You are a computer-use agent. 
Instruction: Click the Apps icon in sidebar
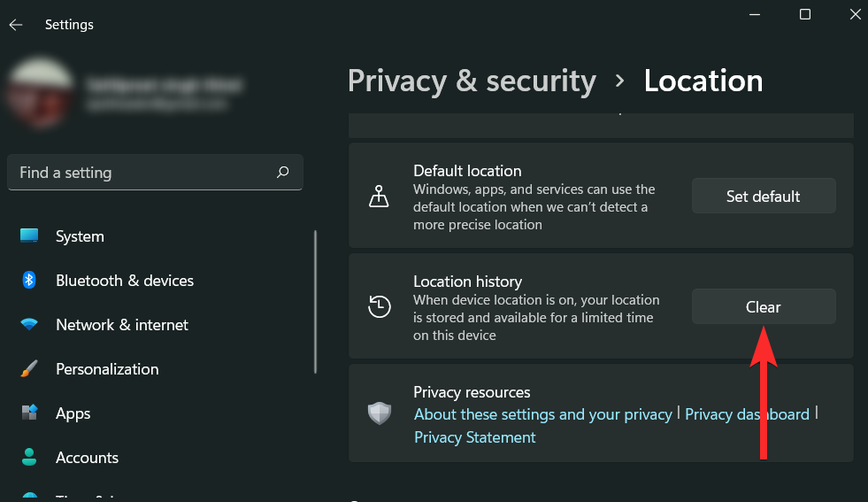pos(29,413)
